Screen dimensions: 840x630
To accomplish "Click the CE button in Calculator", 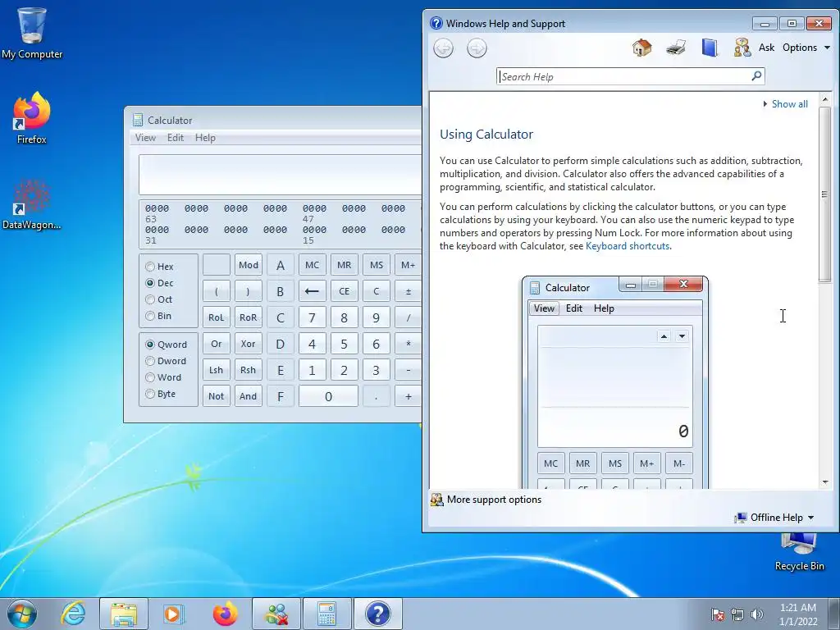I will (x=344, y=291).
